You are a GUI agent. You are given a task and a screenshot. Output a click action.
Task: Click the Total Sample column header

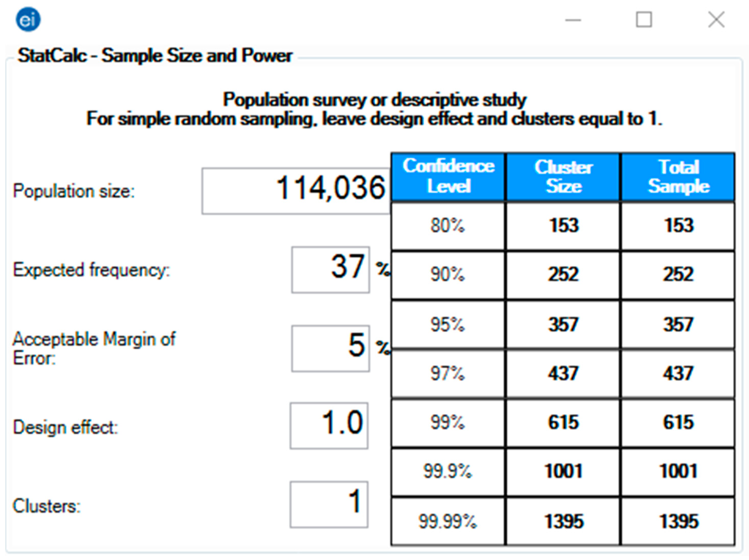point(678,177)
